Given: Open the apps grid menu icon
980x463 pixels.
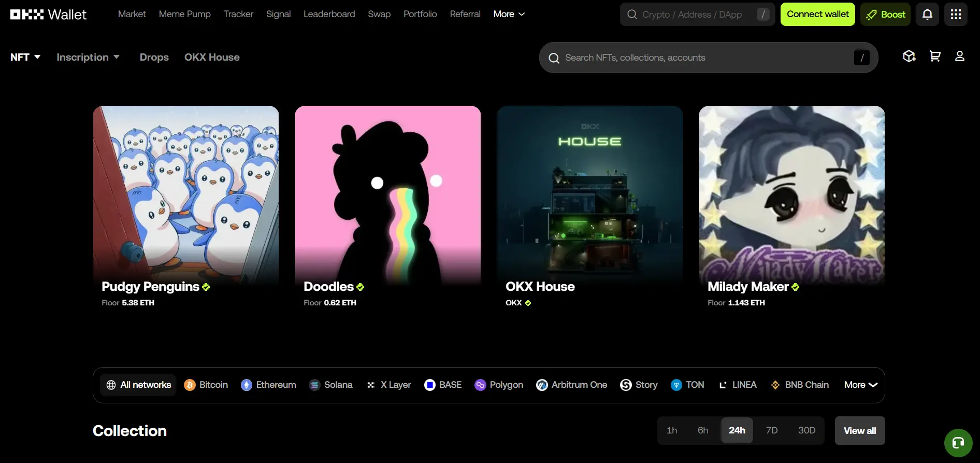Looking at the screenshot, I should tap(956, 15).
